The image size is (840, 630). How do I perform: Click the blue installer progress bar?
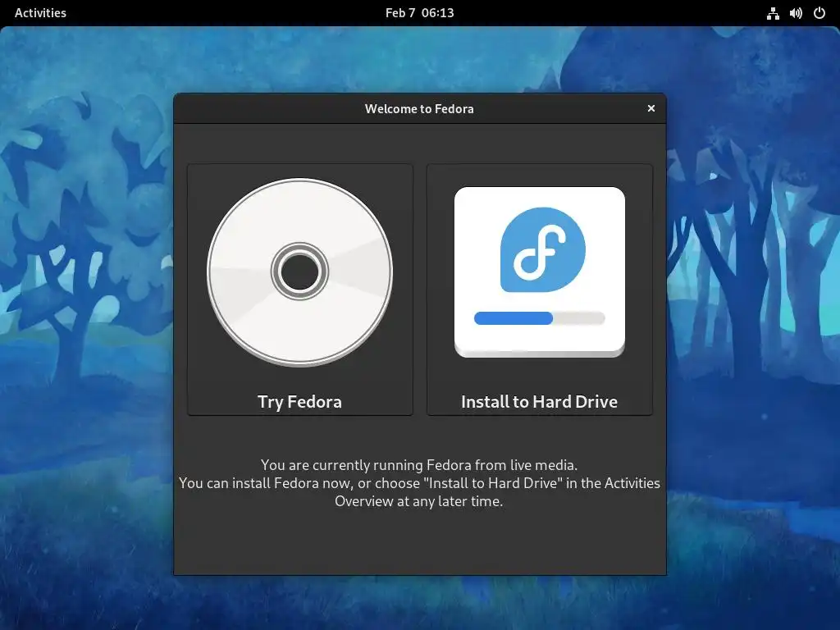point(540,318)
